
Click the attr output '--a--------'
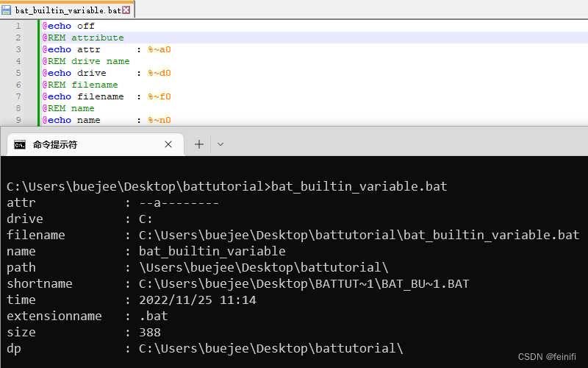179,203
